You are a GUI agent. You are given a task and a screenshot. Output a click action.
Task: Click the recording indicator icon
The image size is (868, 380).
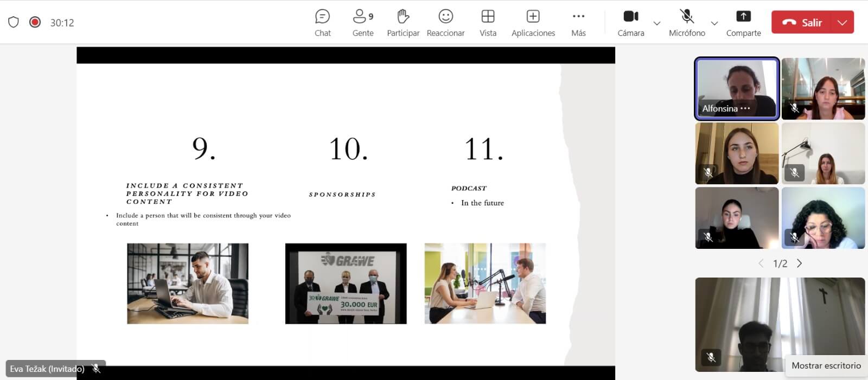[35, 22]
